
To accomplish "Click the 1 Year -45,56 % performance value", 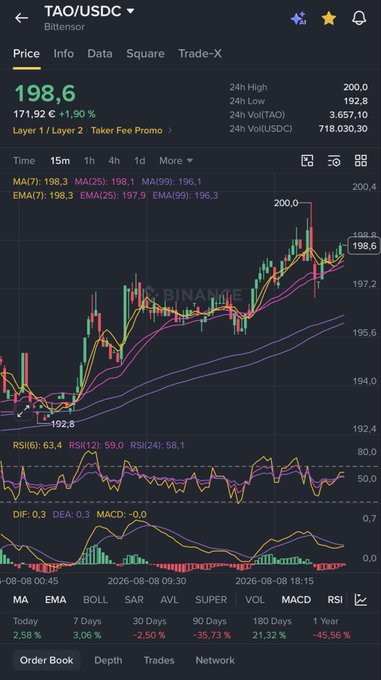I will click(x=332, y=635).
